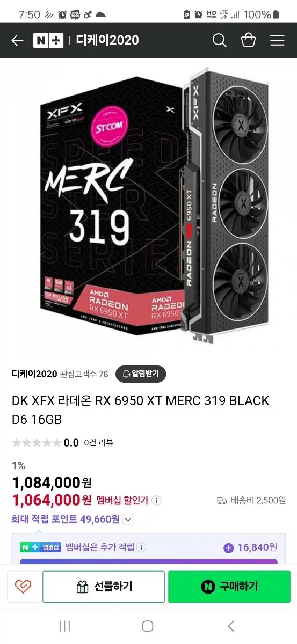
Task: Tap the 선물하기 gift button
Action: [104, 587]
